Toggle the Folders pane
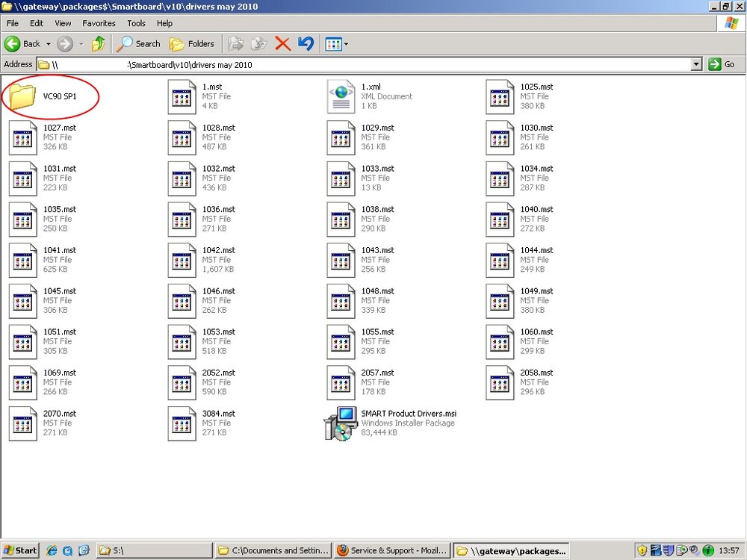This screenshot has height=560, width=747. (x=191, y=44)
